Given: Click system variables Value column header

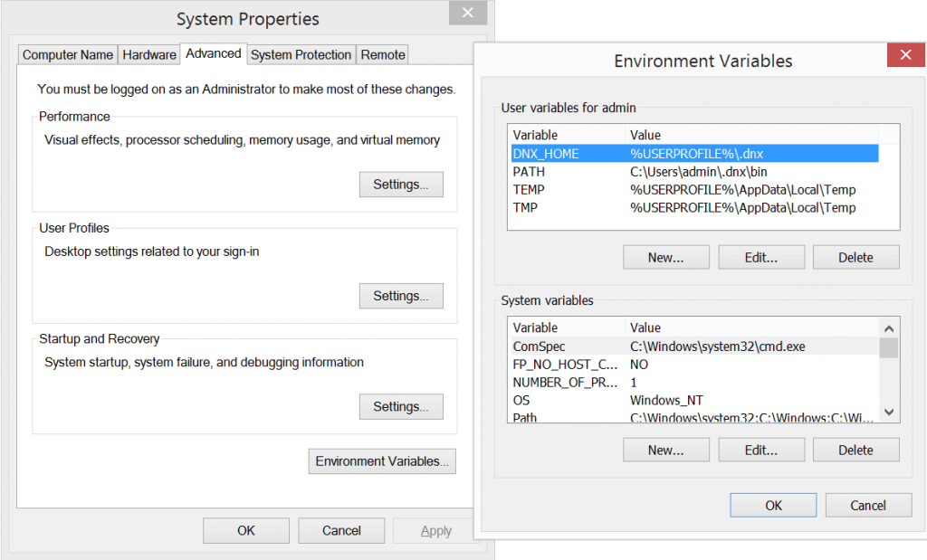Looking at the screenshot, I should point(751,327).
